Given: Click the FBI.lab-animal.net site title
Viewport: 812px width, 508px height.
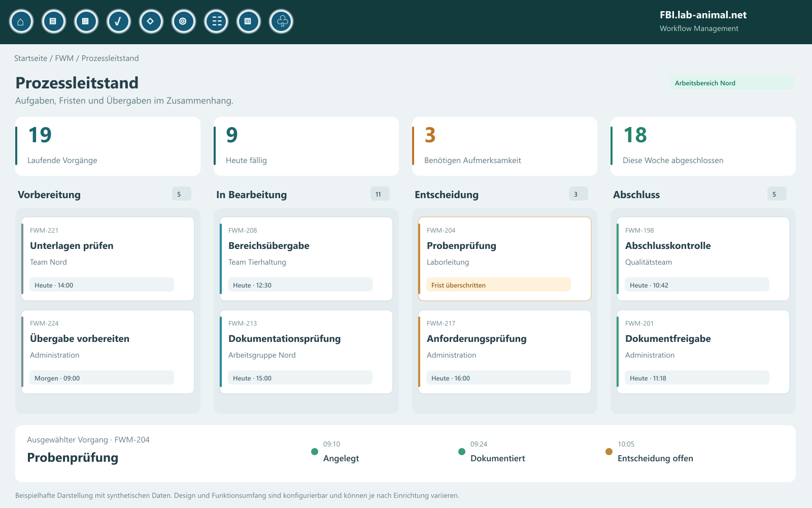Looking at the screenshot, I should click(x=703, y=15).
